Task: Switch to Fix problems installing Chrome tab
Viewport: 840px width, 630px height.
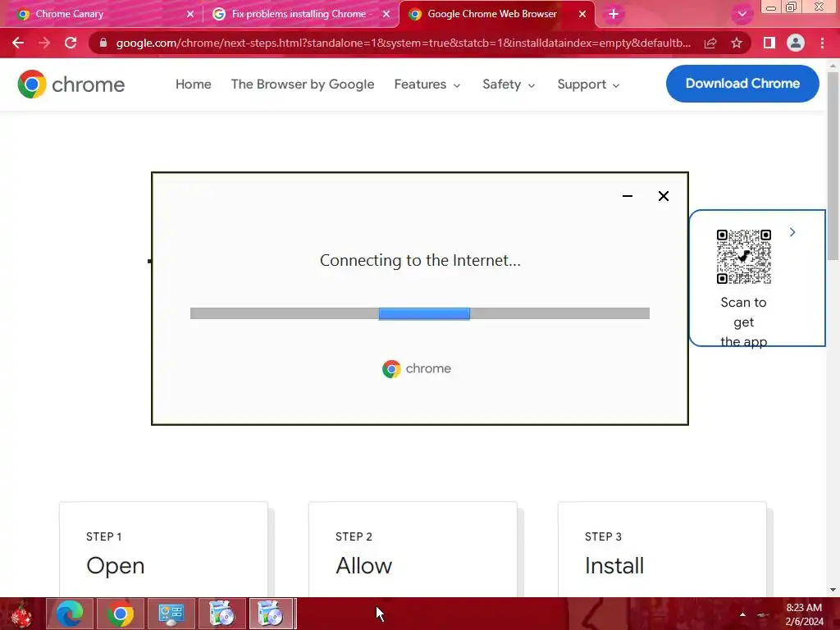Action: (x=299, y=14)
